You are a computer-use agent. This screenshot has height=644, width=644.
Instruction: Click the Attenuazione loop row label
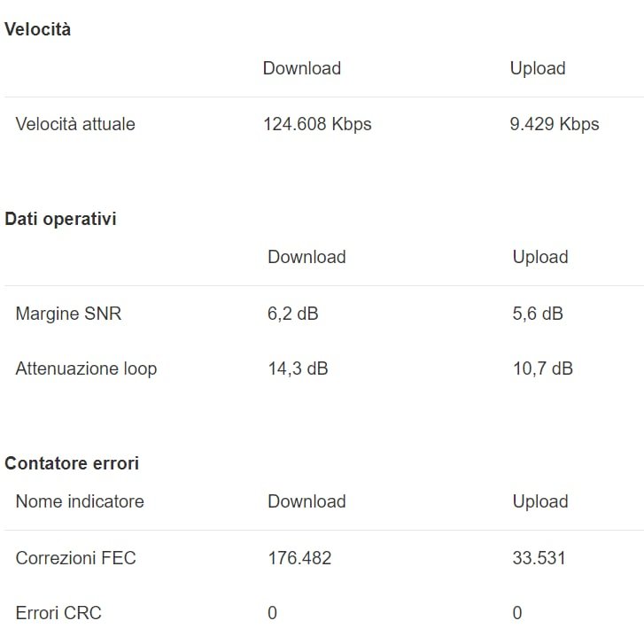coord(86,369)
